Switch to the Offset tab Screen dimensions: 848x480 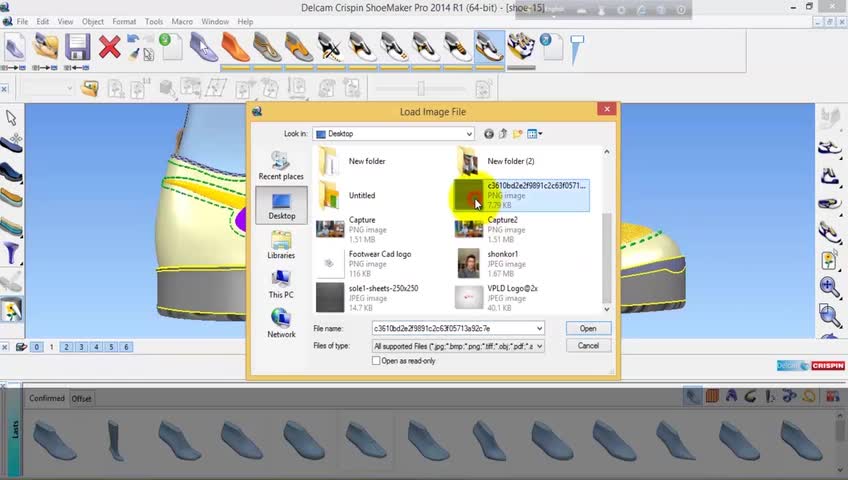click(82, 399)
